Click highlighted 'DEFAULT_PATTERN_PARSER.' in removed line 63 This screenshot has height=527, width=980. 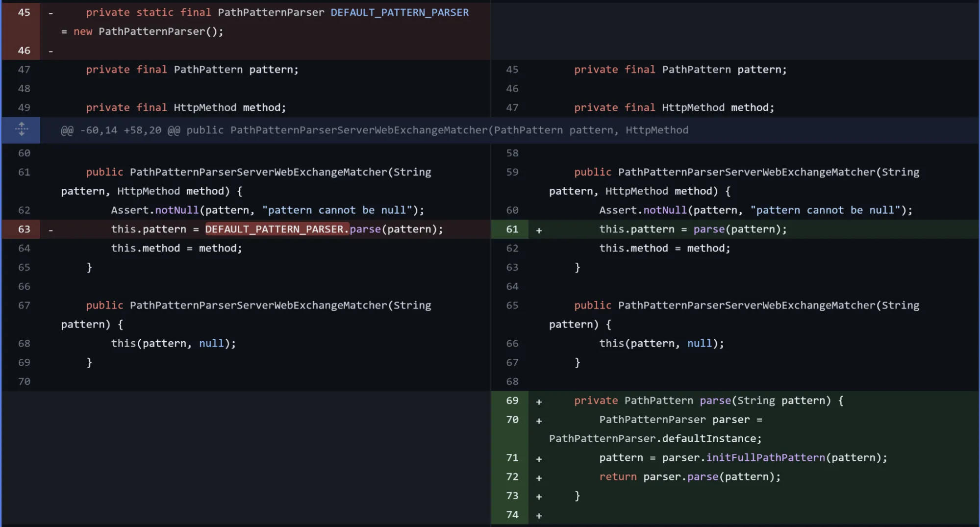pos(277,229)
